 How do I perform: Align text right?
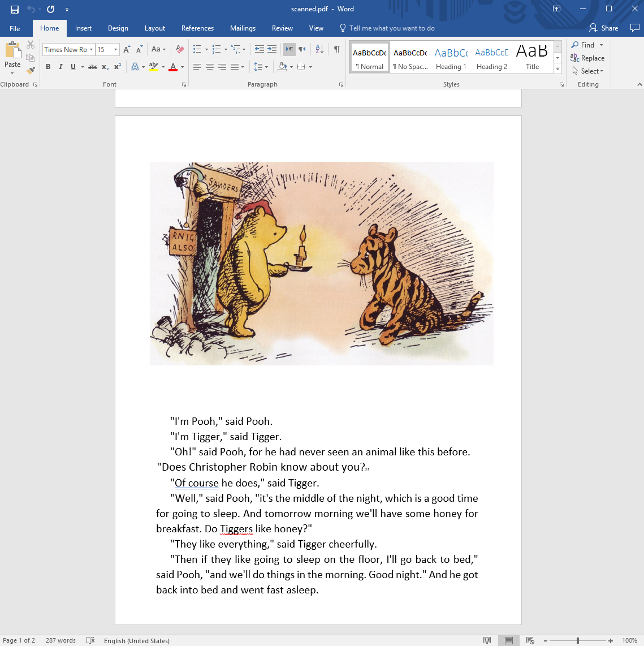coord(222,67)
